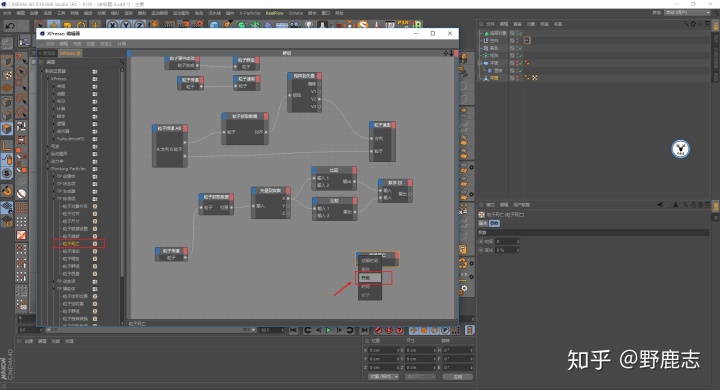Go to end of animation

click(x=364, y=330)
